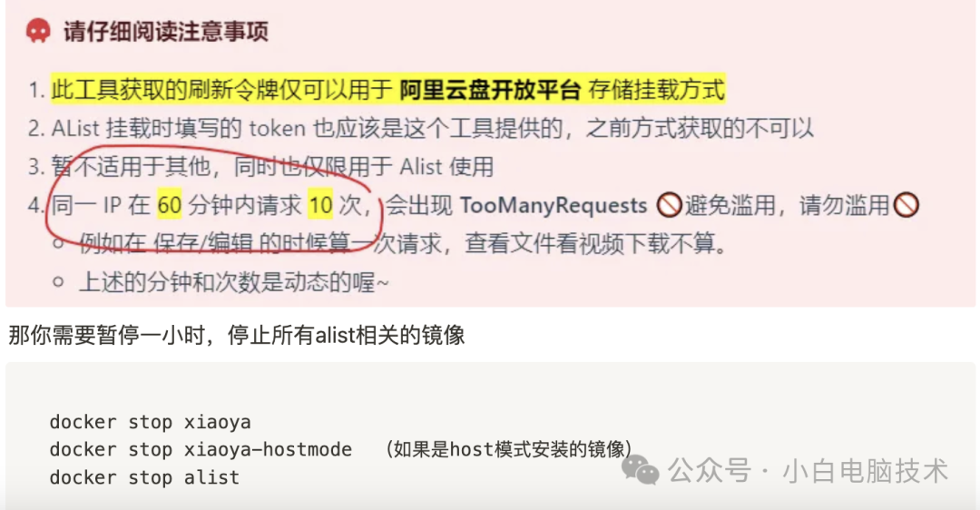Click the first prohibition sign after TooManyRequests
980x510 pixels.
pyautogui.click(x=669, y=205)
